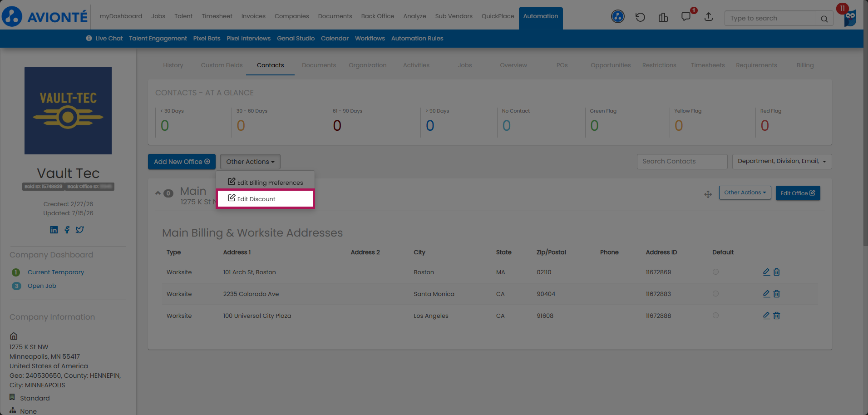The width and height of the screenshot is (868, 415).
Task: Open Genai Studio in the sub-navigation
Action: [x=296, y=39]
